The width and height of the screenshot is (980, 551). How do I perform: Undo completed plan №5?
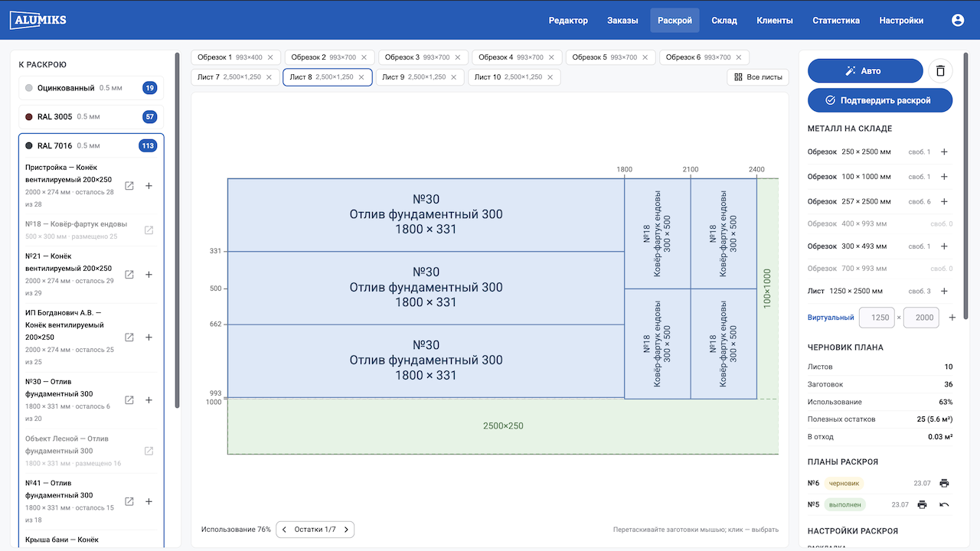coord(944,504)
